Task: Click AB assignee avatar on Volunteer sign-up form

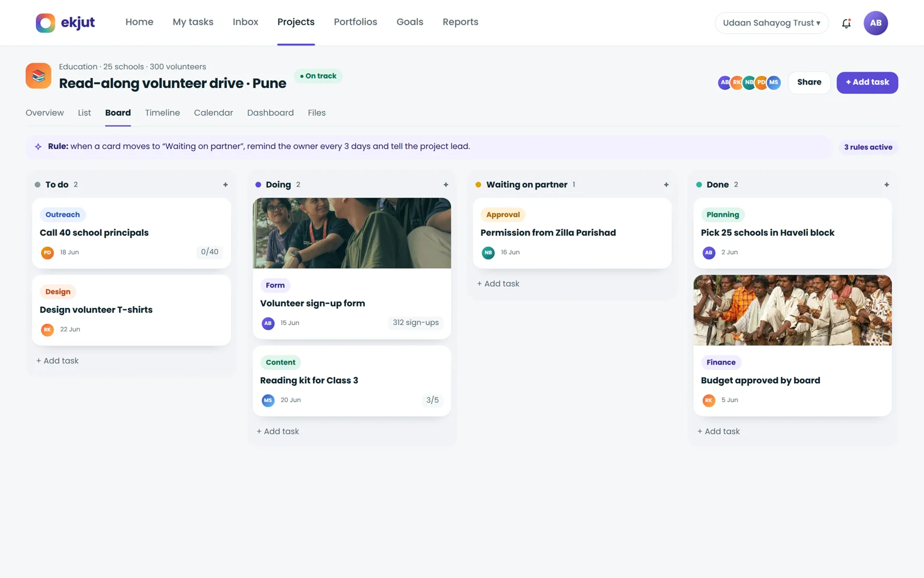Action: [268, 323]
